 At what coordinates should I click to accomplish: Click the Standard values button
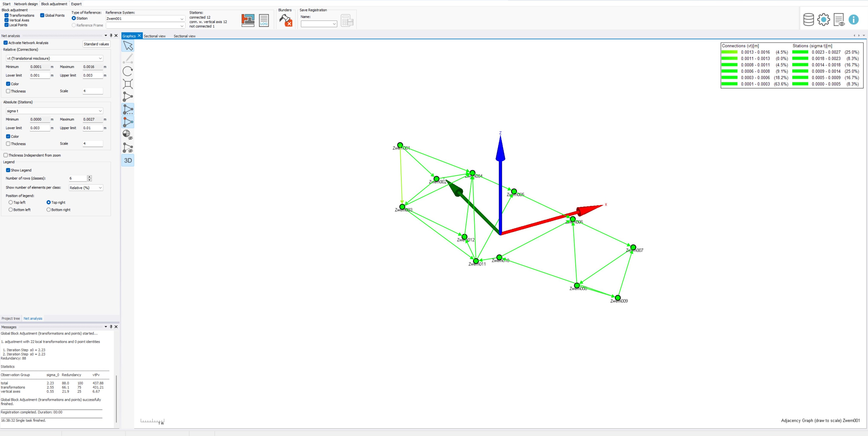point(96,44)
